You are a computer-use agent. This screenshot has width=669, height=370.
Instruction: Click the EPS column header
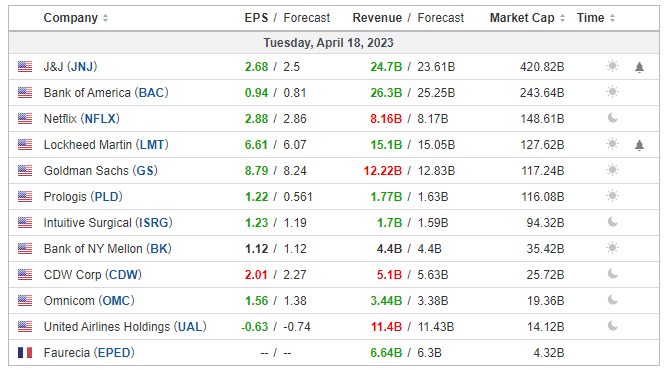[x=256, y=18]
